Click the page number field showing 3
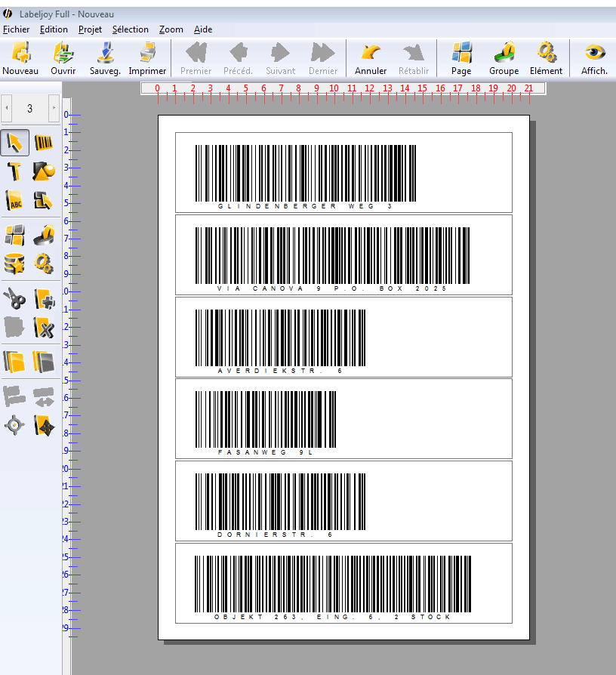 tap(30, 108)
